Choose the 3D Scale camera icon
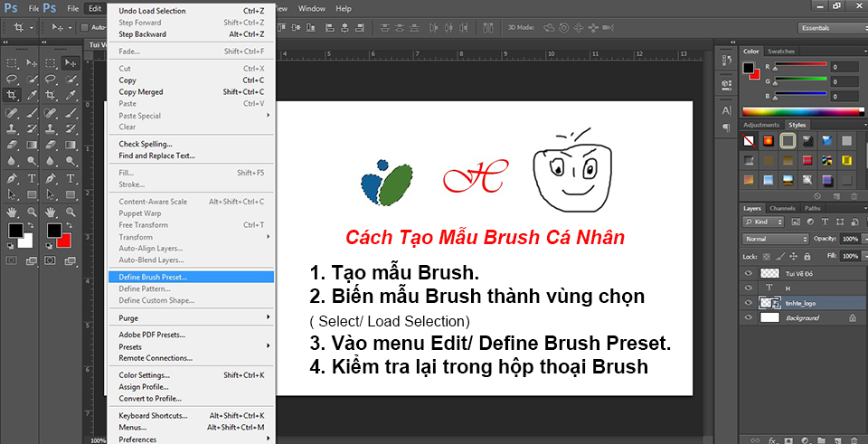Screen dimensions: 868x444 coord(609,27)
